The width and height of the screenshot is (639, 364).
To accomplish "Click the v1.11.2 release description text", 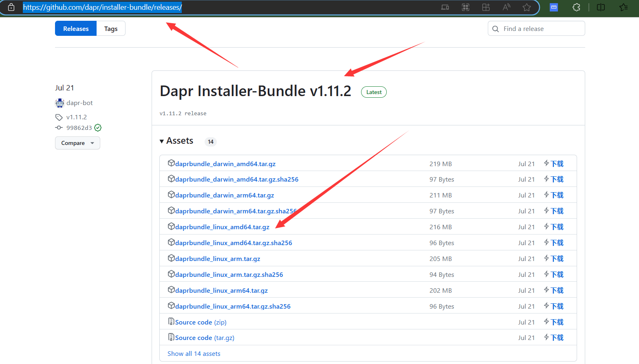I will pyautogui.click(x=183, y=114).
